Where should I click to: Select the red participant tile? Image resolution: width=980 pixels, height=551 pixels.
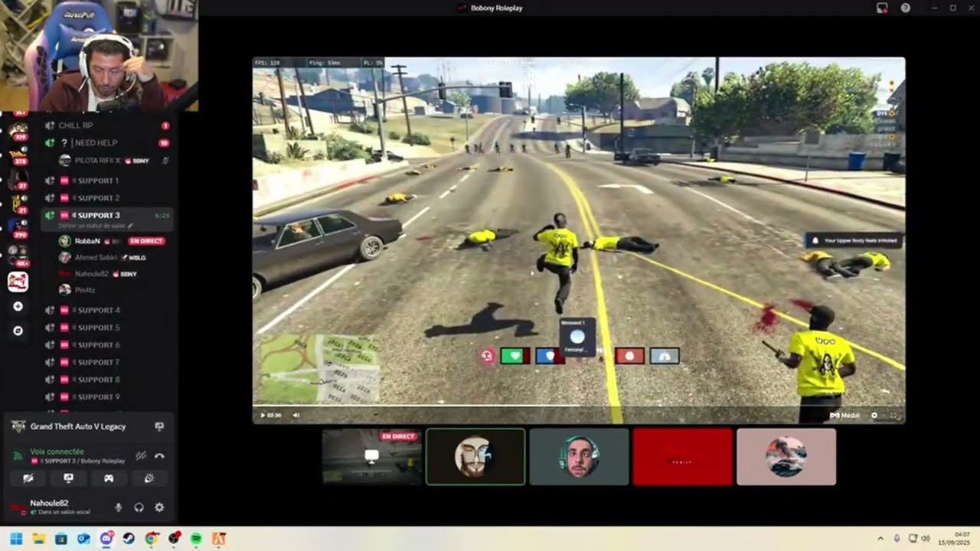[682, 456]
